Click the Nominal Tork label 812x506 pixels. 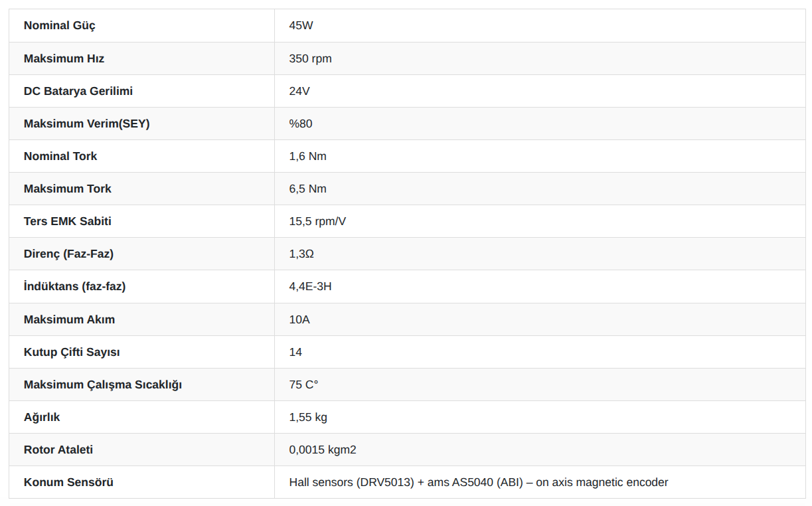tap(60, 156)
